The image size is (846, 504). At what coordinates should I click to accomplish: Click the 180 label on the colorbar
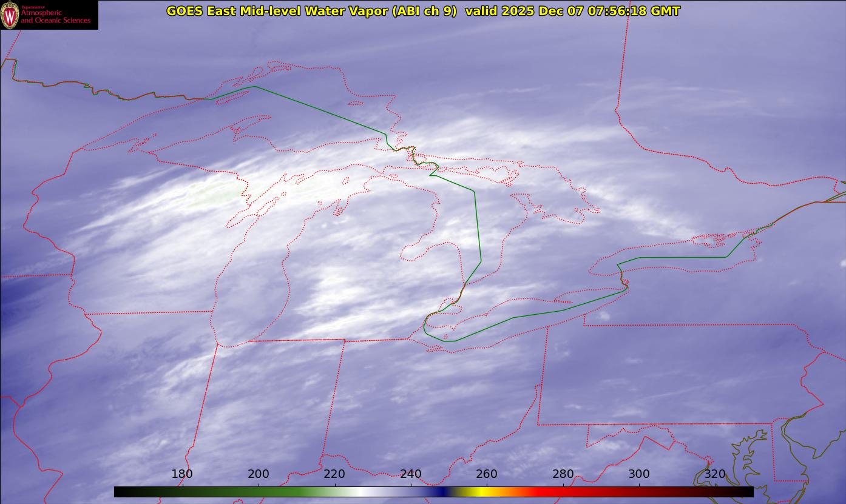tap(182, 474)
